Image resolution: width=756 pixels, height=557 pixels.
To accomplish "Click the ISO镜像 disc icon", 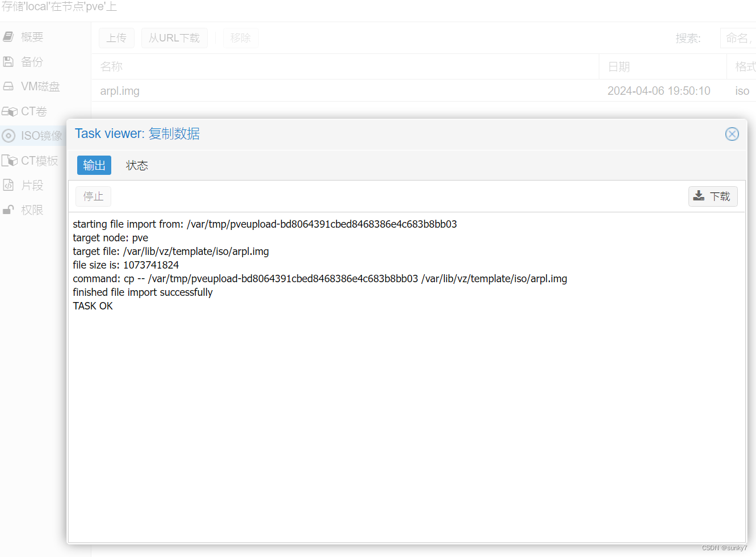I will 9,136.
